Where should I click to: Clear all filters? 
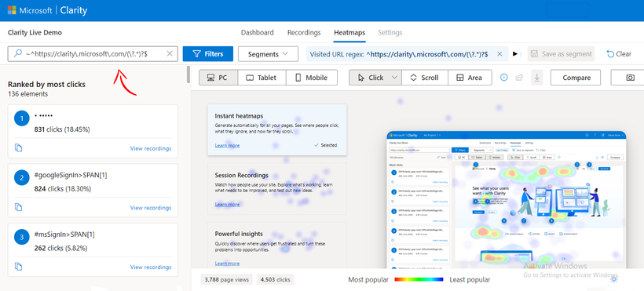619,54
